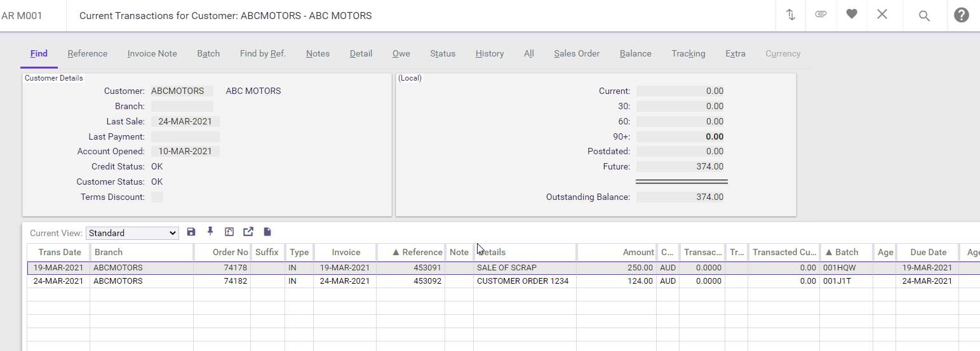Sort by Branch column header
The image size is (980, 351).
click(142, 252)
